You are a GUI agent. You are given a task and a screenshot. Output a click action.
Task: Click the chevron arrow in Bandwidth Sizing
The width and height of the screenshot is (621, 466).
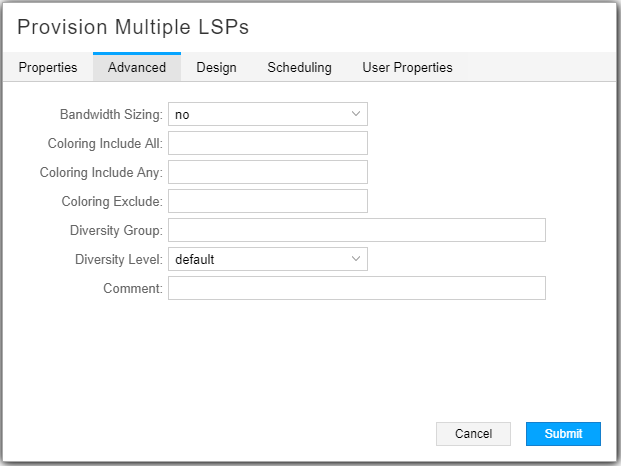coord(356,114)
